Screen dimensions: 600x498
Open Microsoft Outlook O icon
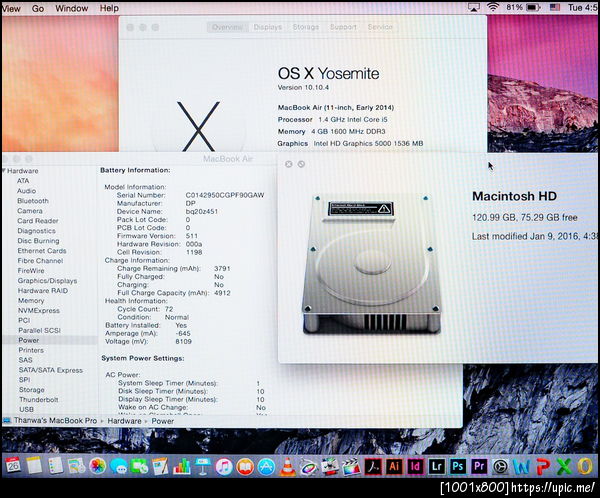585,467
